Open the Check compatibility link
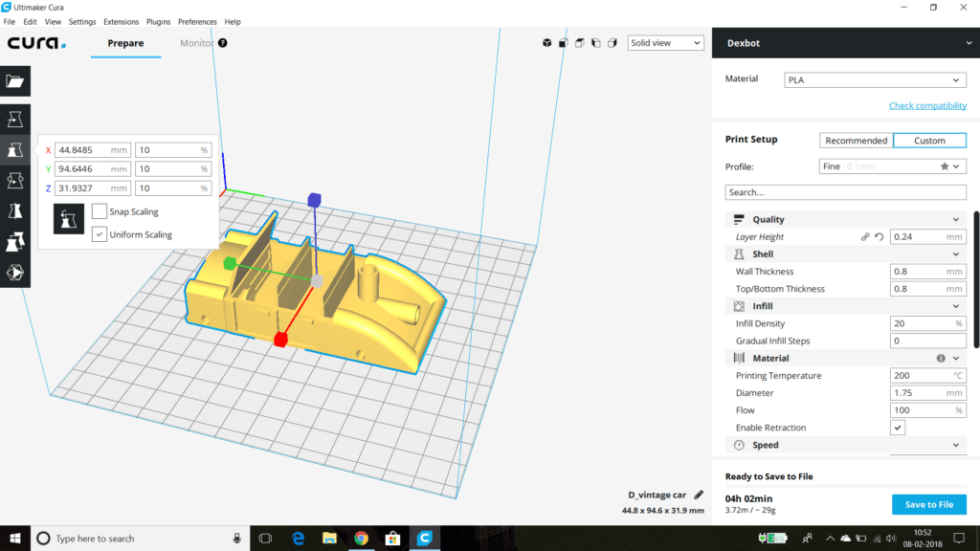 (928, 105)
